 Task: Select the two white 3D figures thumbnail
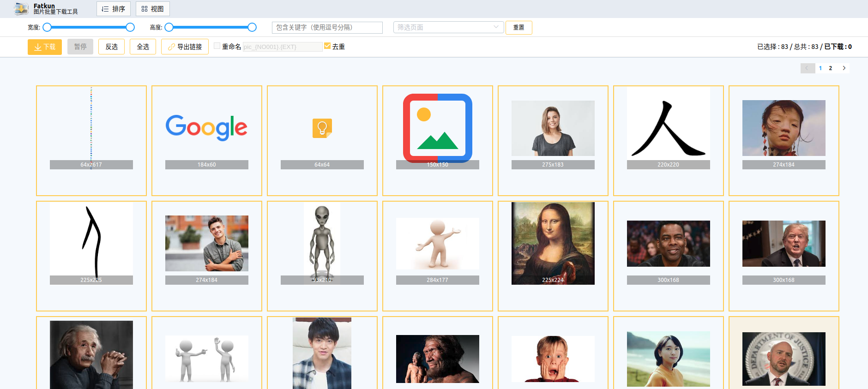point(207,359)
